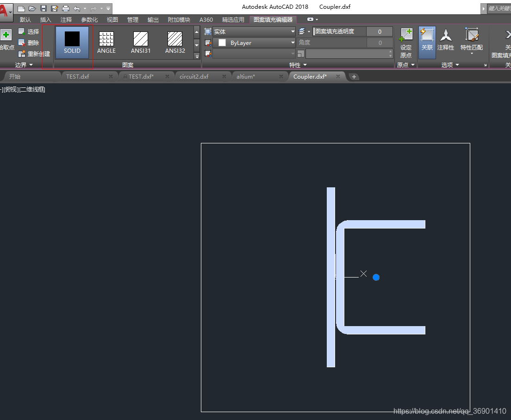The width and height of the screenshot is (511, 420).
Task: Open the ByLayer hatch color dropdown
Action: 254,43
